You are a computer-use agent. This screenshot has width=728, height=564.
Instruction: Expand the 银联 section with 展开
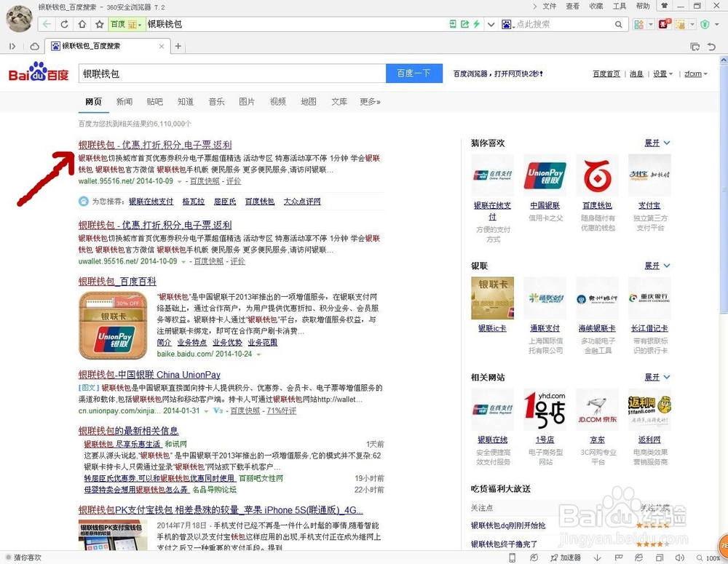point(657,266)
